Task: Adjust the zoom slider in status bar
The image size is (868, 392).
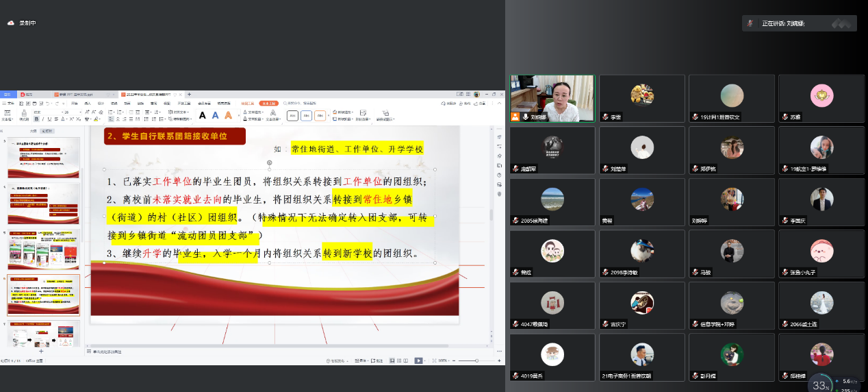Action: pos(477,360)
